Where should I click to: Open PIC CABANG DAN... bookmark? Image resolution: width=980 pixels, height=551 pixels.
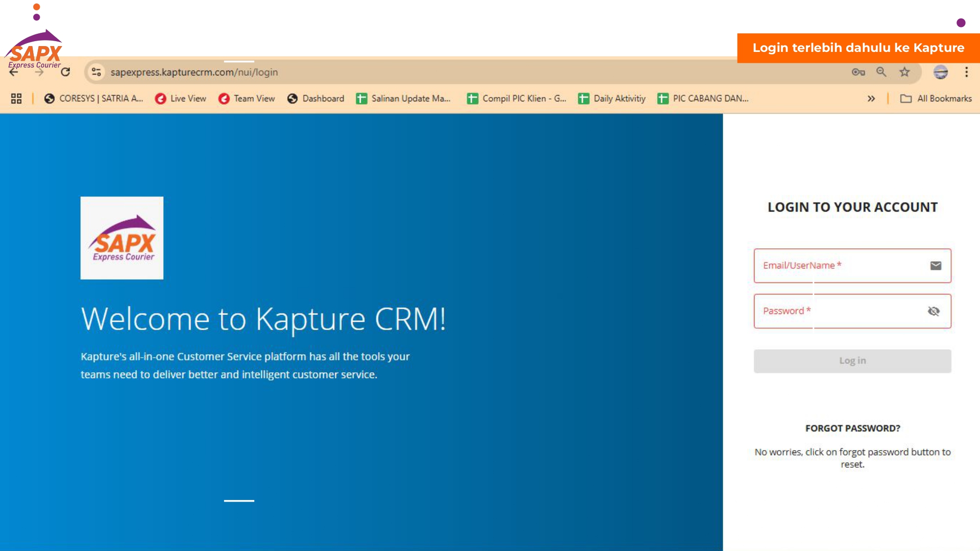703,98
